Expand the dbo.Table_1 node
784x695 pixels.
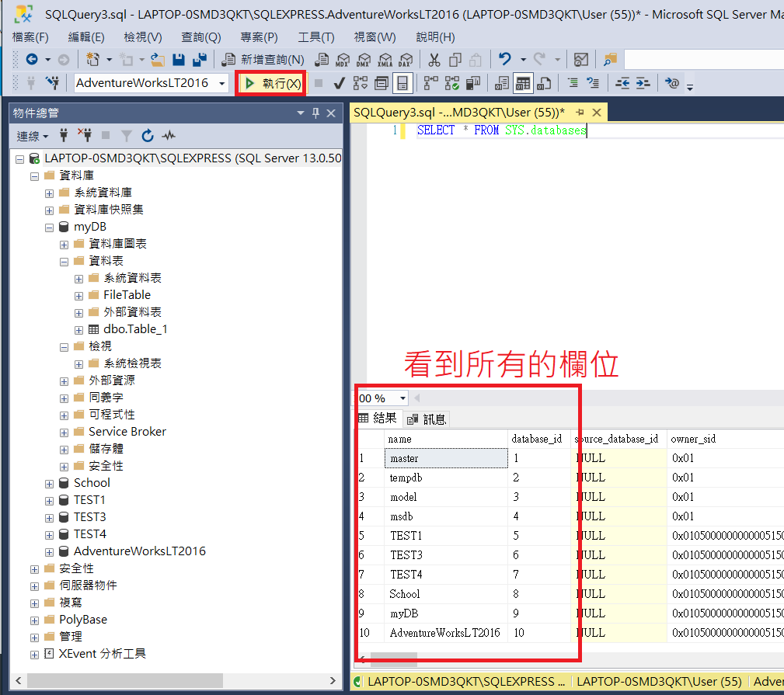[x=78, y=330]
